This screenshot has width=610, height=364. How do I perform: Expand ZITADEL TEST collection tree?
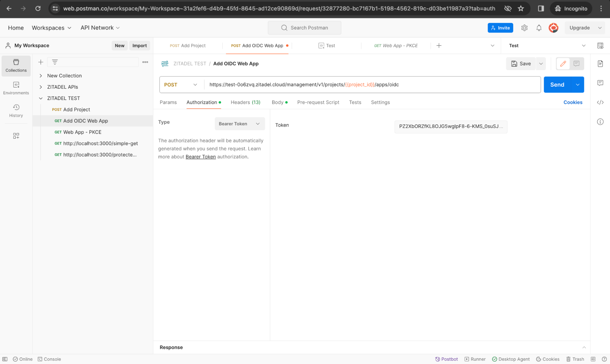coord(40,98)
